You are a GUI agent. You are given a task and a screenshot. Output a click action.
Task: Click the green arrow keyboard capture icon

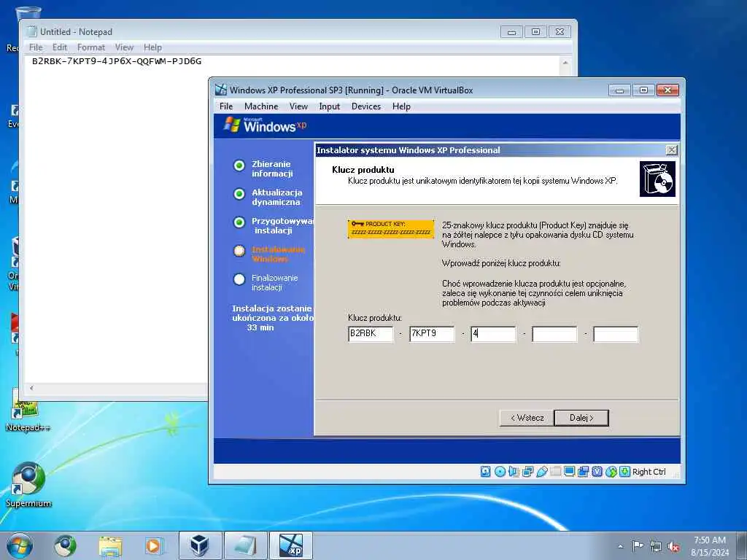tap(624, 472)
